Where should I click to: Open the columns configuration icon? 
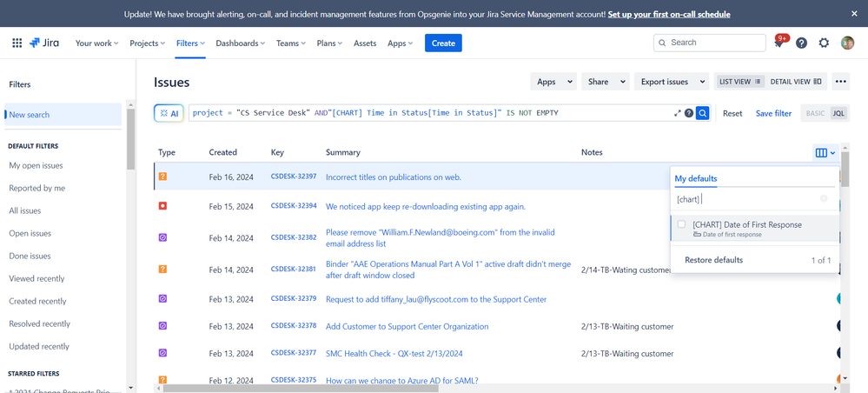coord(824,153)
